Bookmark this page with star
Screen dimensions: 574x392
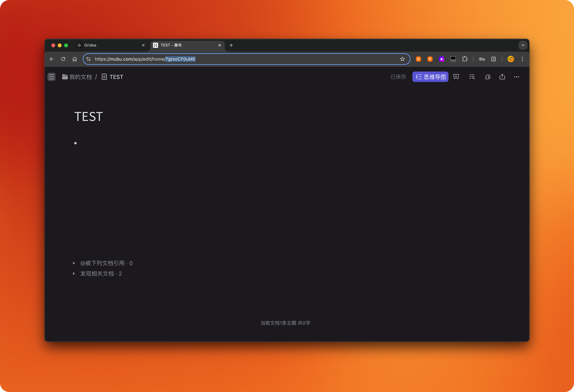402,59
